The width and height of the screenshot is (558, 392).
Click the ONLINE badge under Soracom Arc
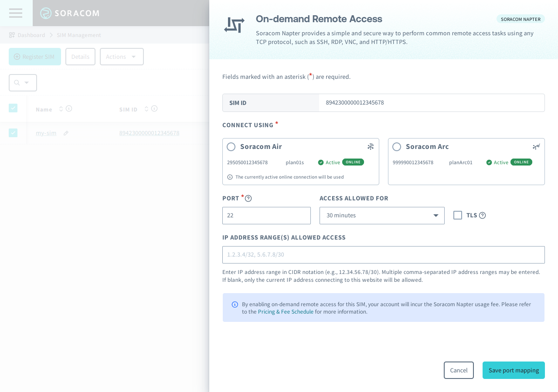[521, 162]
